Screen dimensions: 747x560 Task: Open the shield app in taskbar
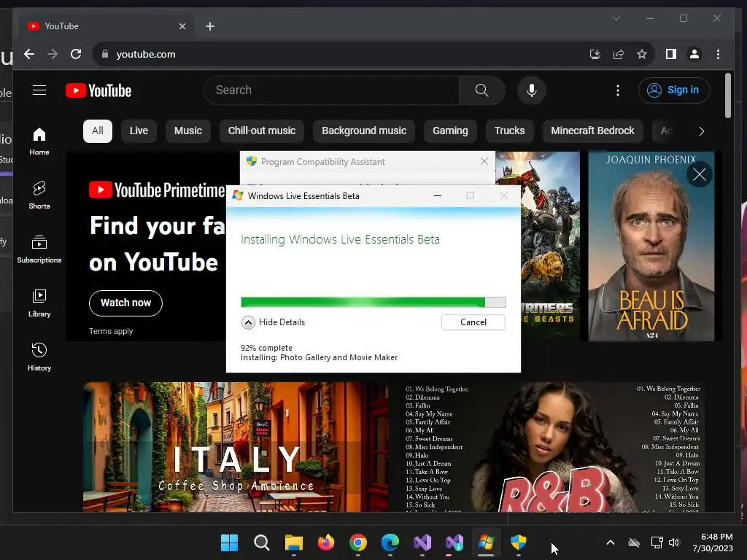pos(519,542)
